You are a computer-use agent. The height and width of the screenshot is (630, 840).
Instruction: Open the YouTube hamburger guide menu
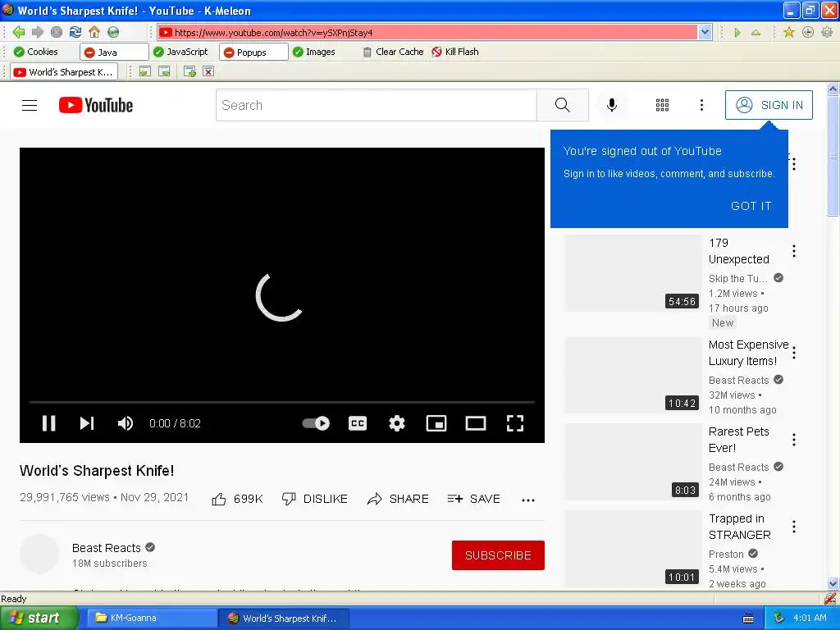30,105
